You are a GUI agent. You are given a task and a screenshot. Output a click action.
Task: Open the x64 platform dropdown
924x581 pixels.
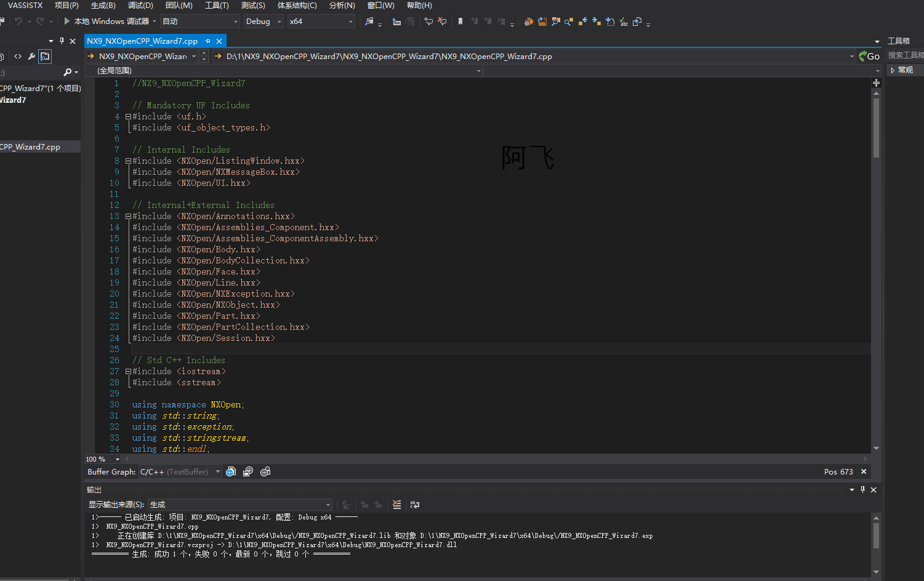(321, 21)
